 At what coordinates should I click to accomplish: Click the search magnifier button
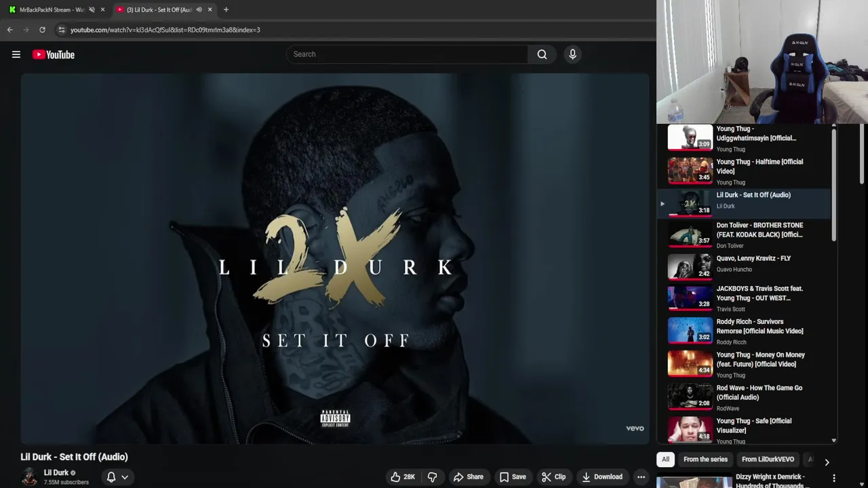click(x=542, y=54)
